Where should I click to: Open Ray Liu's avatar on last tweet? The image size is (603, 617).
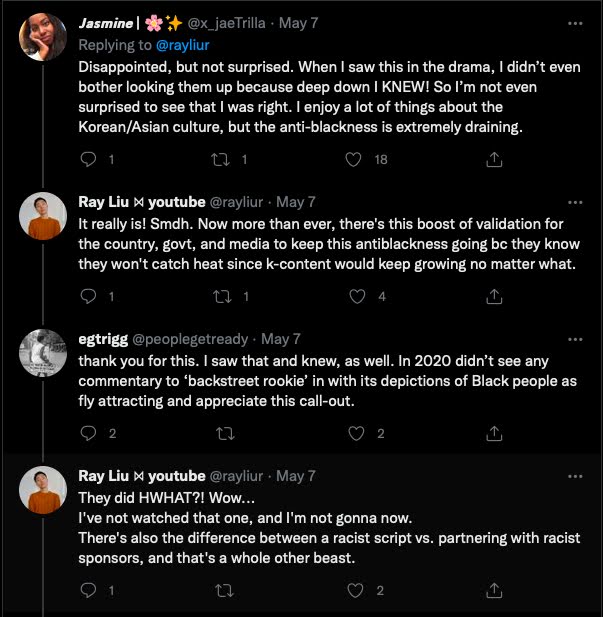42,490
